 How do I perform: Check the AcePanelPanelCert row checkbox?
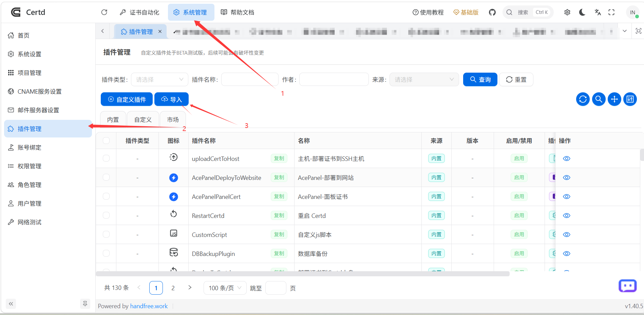[x=106, y=197]
